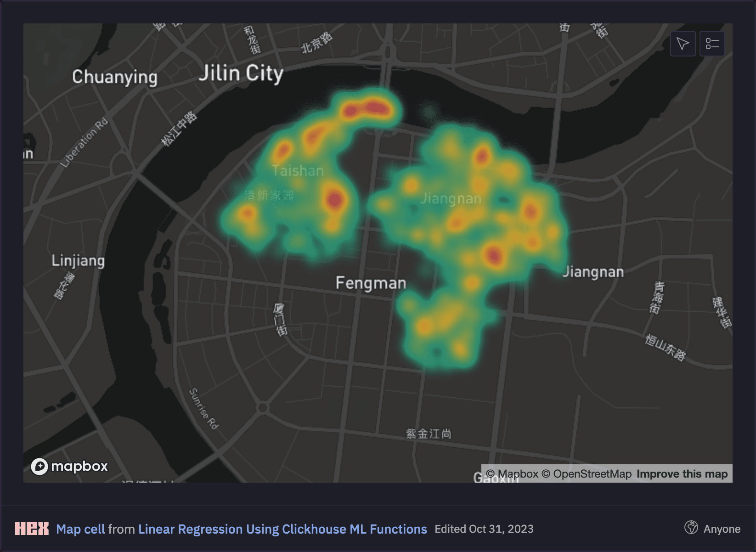Click the 紫金江尚 map label
Image resolution: width=756 pixels, height=552 pixels.
click(x=429, y=434)
